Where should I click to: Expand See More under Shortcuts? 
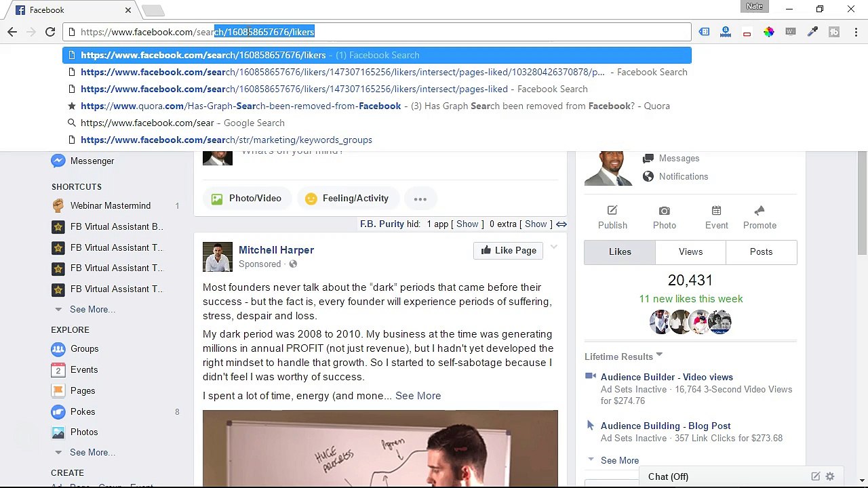click(x=92, y=309)
